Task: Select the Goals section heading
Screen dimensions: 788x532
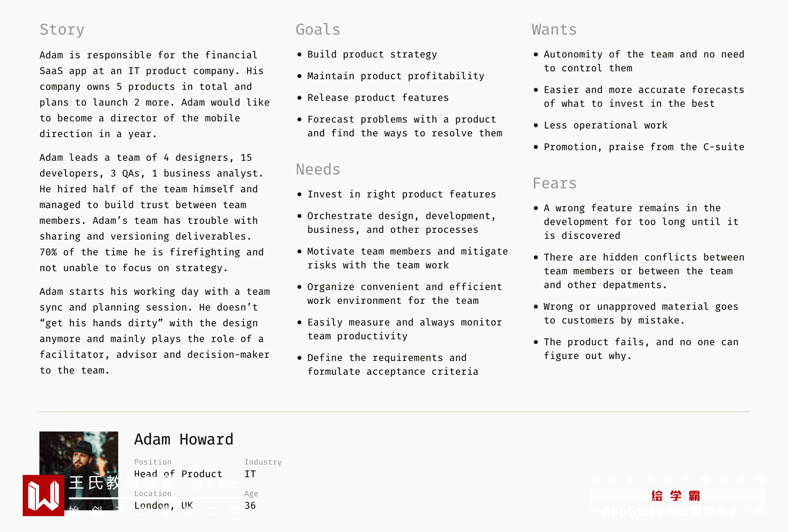Action: click(318, 30)
